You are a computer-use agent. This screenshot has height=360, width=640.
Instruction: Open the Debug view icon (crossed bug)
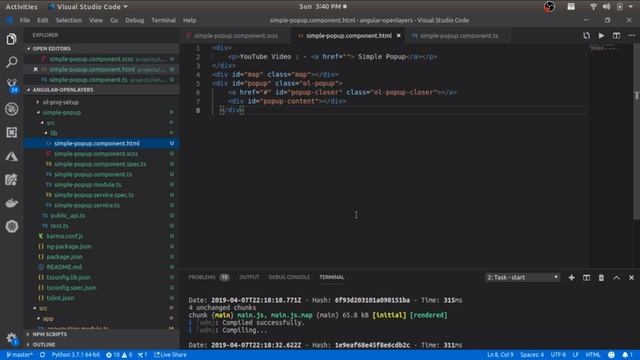11,109
